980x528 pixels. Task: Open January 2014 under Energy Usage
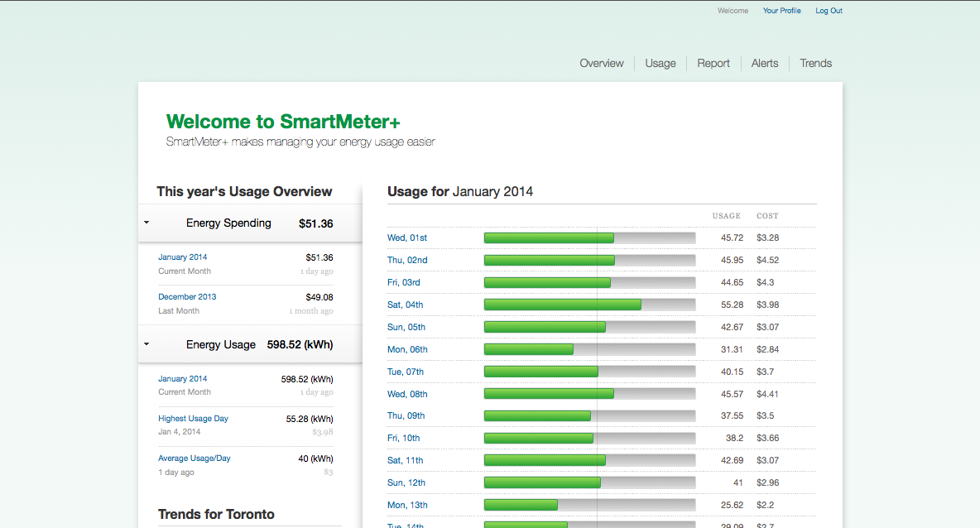182,379
